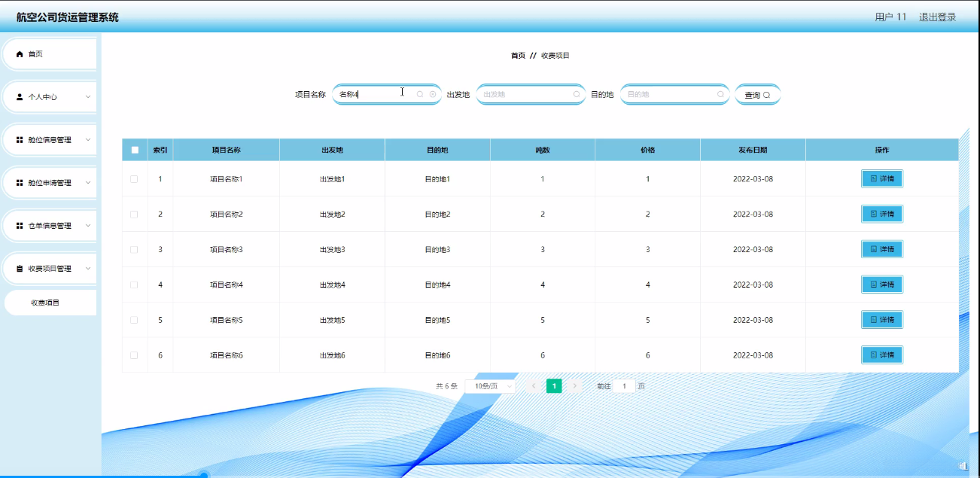980x478 pixels.
Task: Open 详情 for row 项目名称3
Action: tap(882, 249)
